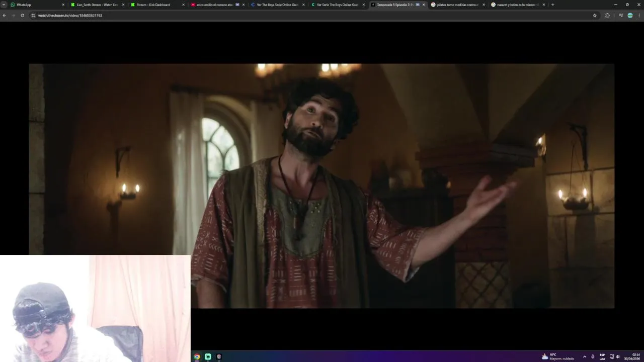Viewport: 644px width, 362px height.
Task: Switch to the WhatsApp tab
Action: (x=38, y=5)
